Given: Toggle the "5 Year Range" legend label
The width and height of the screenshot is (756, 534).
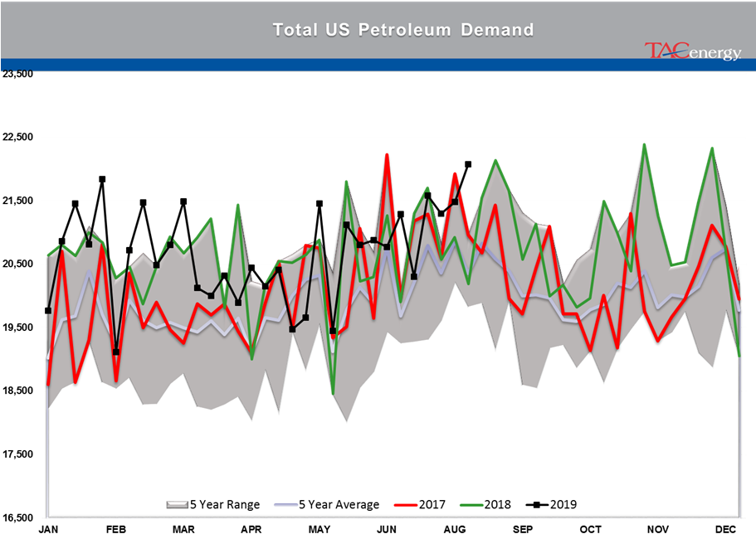Looking at the screenshot, I should (x=225, y=504).
